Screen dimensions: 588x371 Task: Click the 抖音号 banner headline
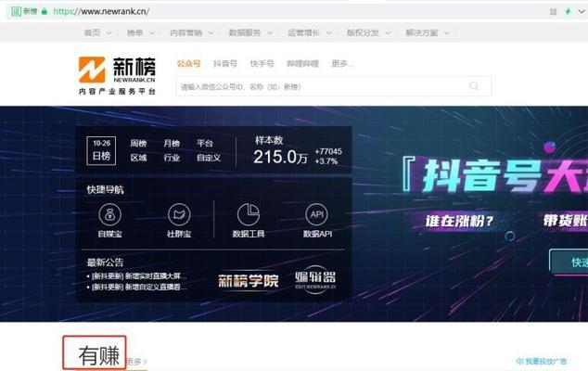pos(482,175)
